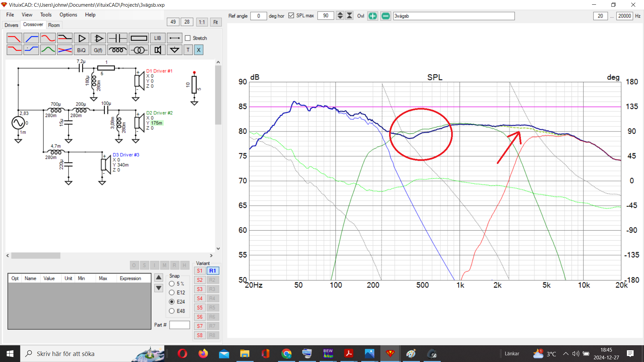
Task: Insert an inductor coil component
Action: coord(117,50)
